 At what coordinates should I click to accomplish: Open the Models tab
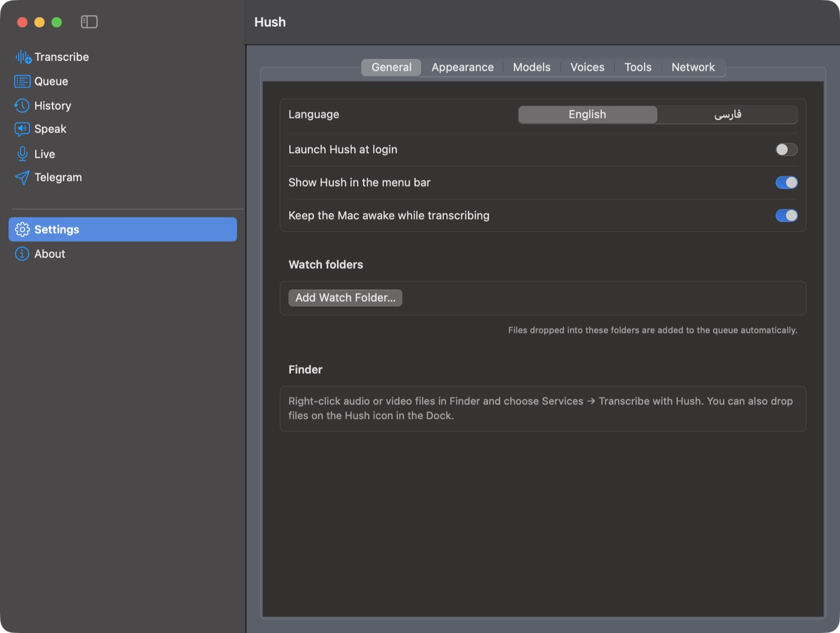pyautogui.click(x=532, y=67)
